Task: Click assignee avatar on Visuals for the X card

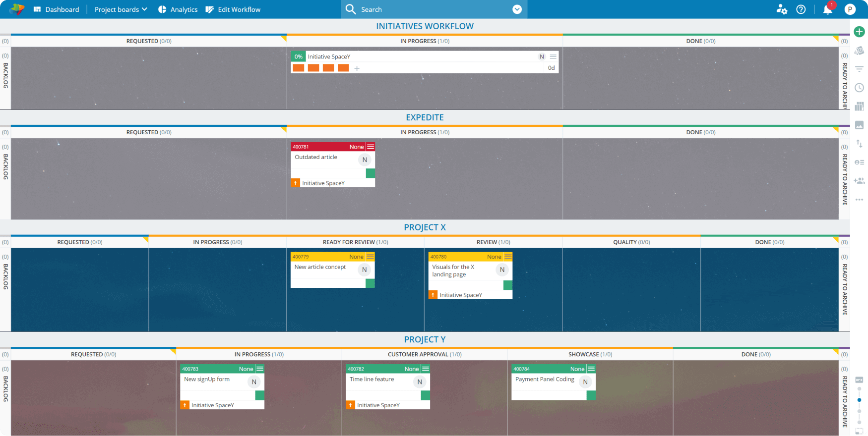Action: (x=502, y=270)
